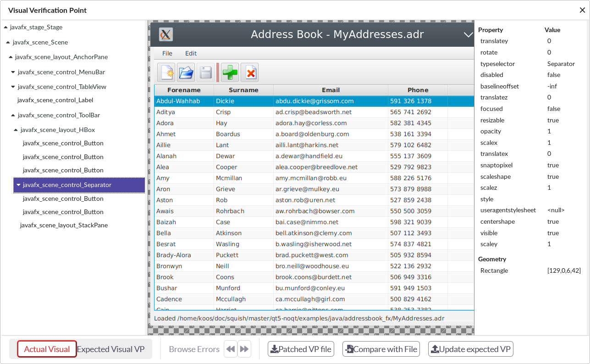Viewport: 590px width, 364px height.
Task: Open the Edit menu
Action: [191, 54]
